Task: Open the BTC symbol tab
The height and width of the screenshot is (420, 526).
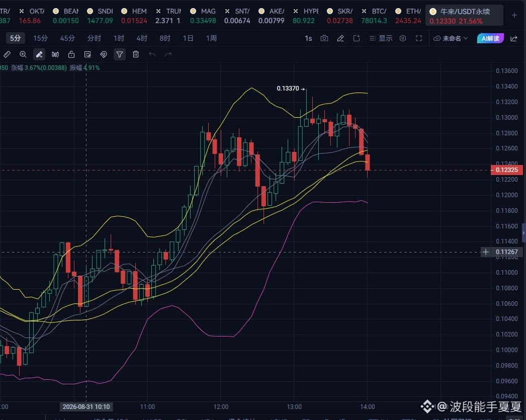Action: [374, 16]
